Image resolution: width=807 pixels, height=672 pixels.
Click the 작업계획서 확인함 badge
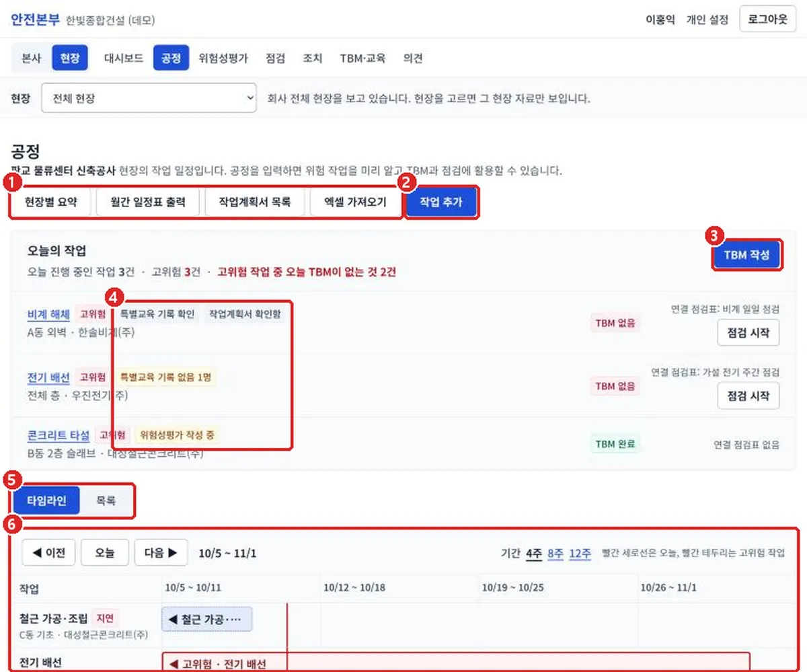coord(245,314)
